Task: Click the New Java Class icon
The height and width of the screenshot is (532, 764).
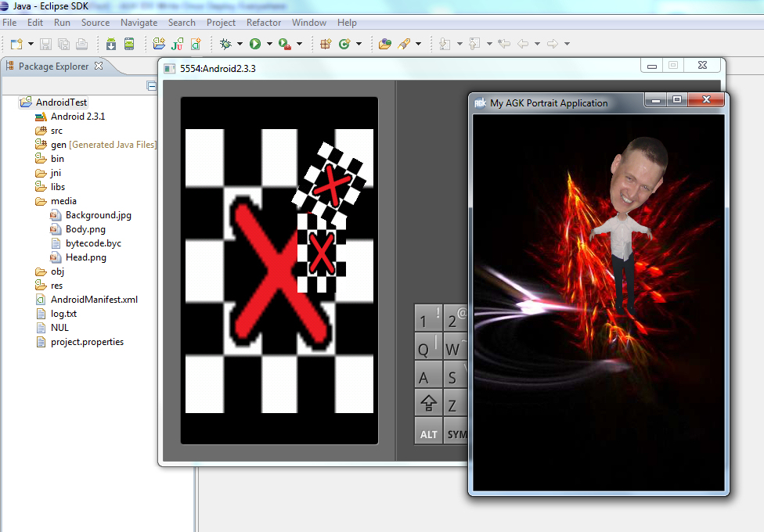Action: click(x=344, y=44)
